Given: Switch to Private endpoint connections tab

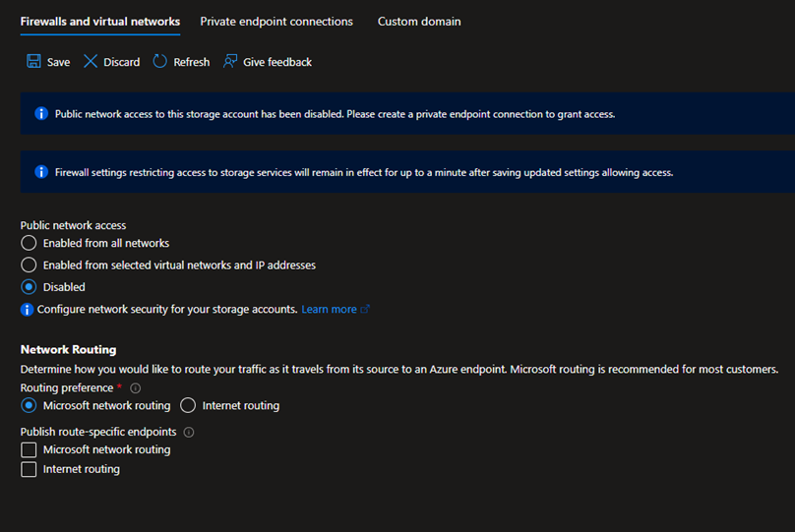Looking at the screenshot, I should [276, 22].
